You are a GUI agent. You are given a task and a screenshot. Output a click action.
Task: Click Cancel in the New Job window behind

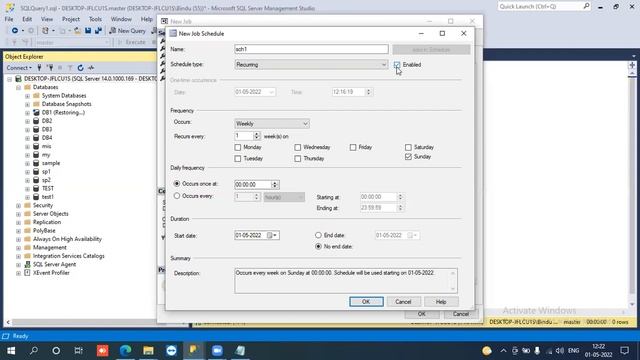[x=460, y=314]
